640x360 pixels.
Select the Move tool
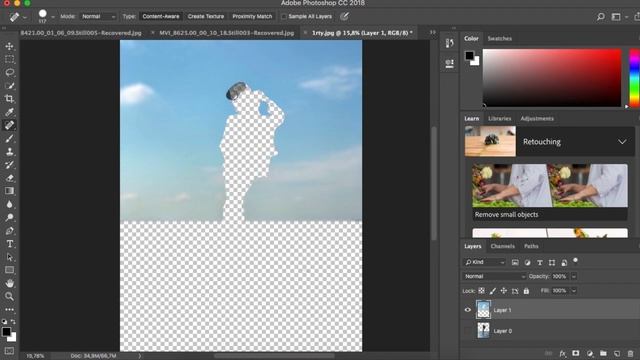pyautogui.click(x=9, y=46)
